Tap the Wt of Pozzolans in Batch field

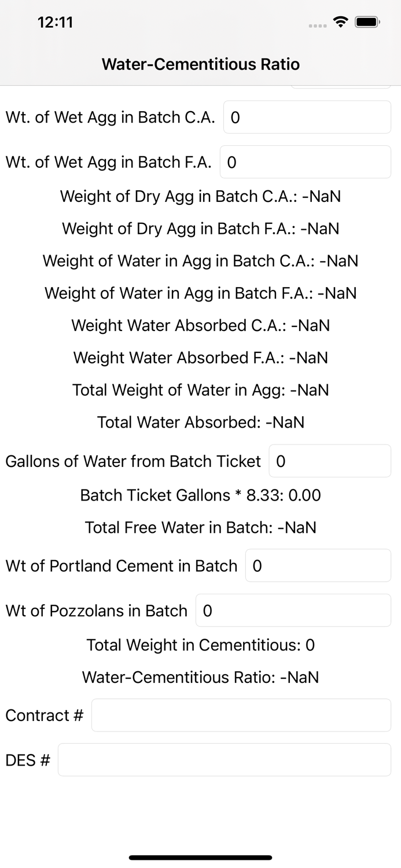[293, 610]
